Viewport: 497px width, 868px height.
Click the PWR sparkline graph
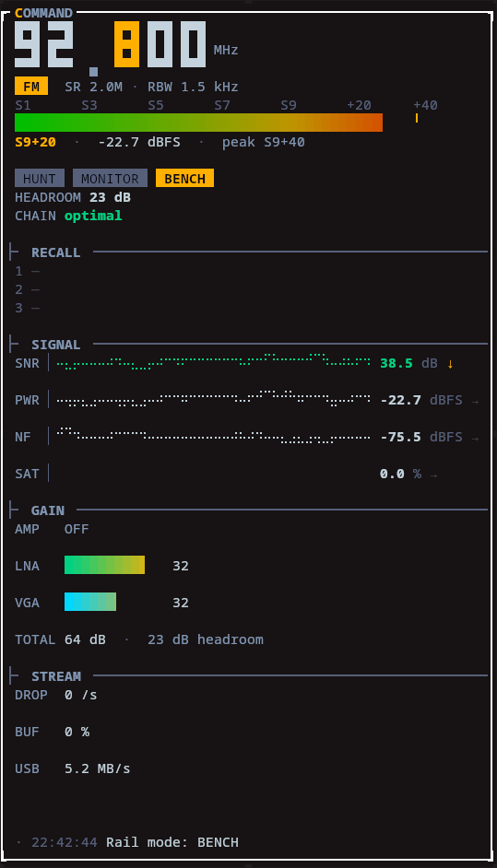[x=213, y=400]
